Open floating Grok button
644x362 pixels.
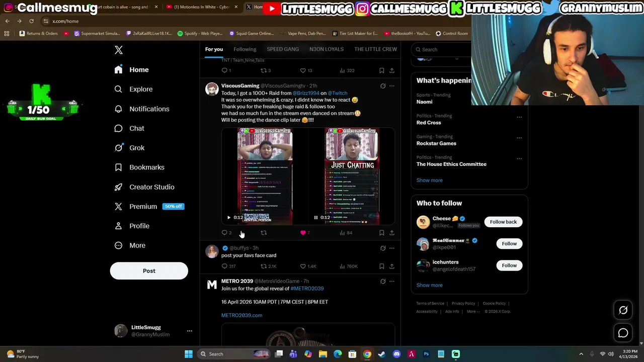(x=623, y=310)
